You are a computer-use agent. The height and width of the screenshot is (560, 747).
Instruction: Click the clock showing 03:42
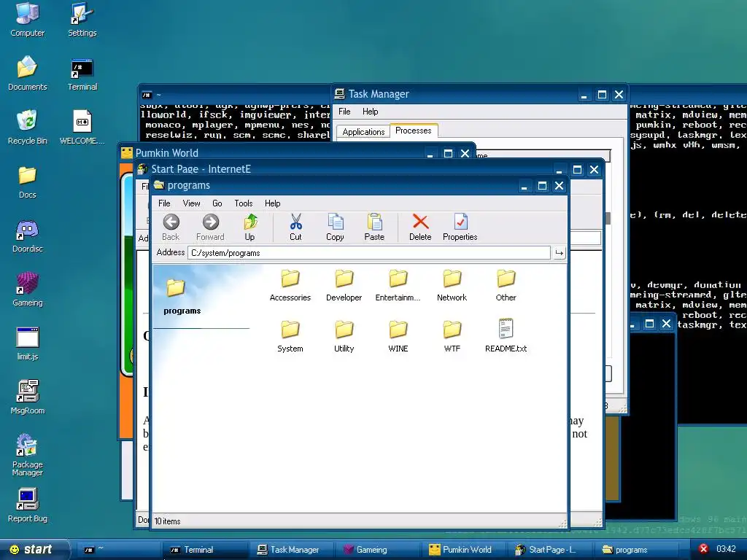point(726,549)
